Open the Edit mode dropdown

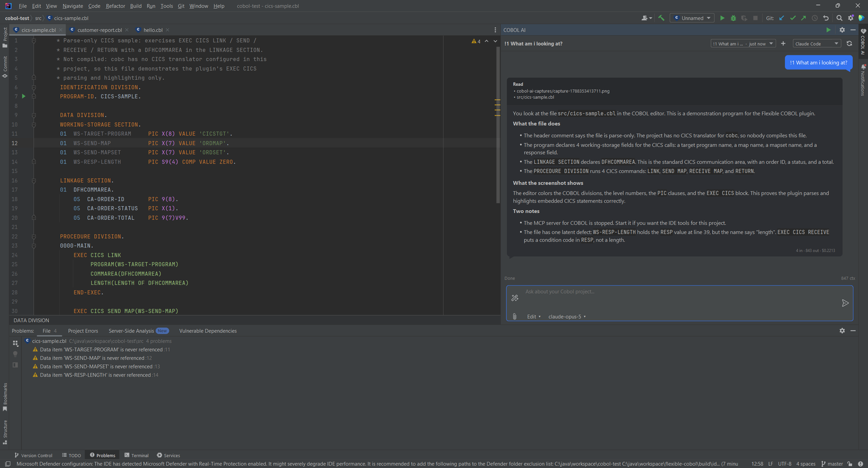pyautogui.click(x=534, y=317)
